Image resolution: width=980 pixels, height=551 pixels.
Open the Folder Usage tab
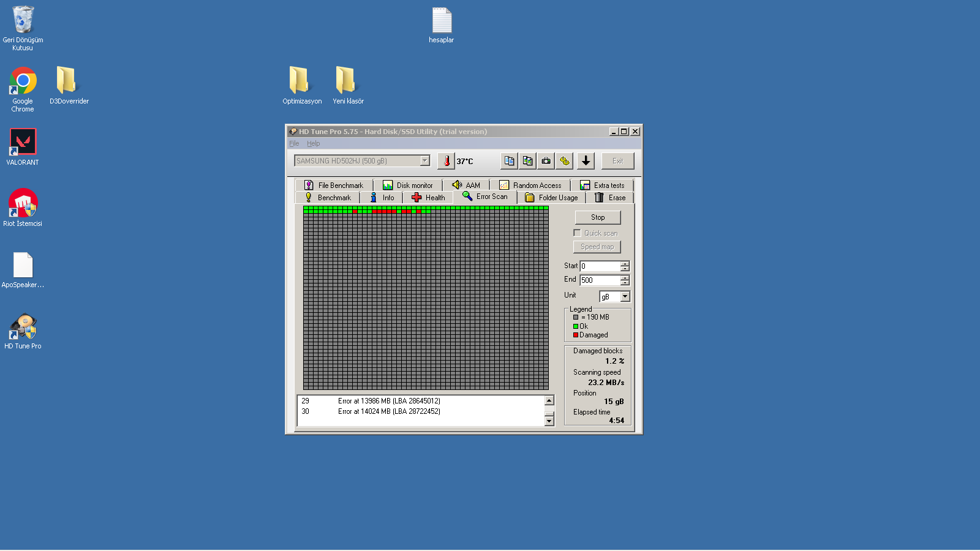click(552, 198)
